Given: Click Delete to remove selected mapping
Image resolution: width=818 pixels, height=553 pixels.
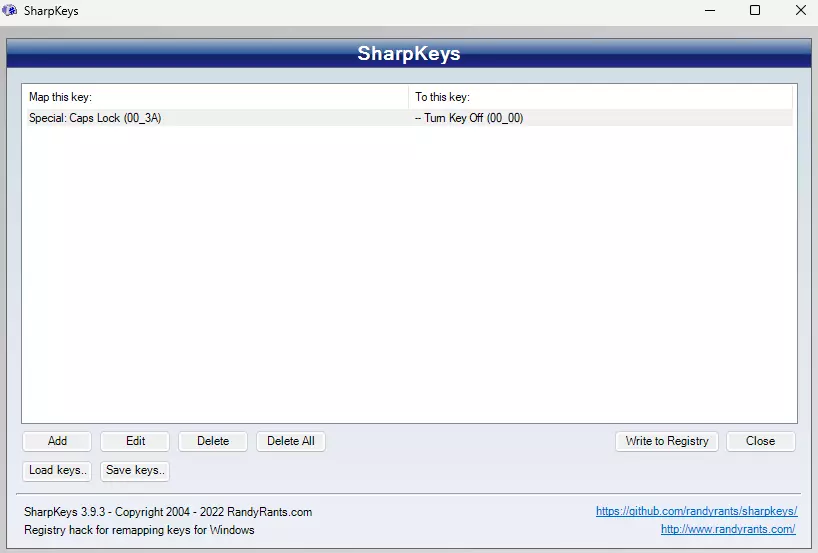Looking at the screenshot, I should tap(213, 441).
